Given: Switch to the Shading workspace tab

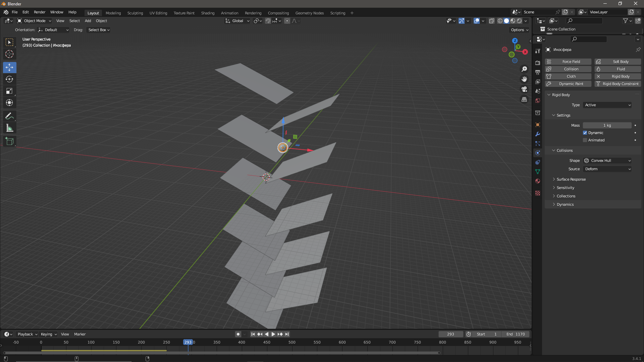Looking at the screenshot, I should 208,13.
